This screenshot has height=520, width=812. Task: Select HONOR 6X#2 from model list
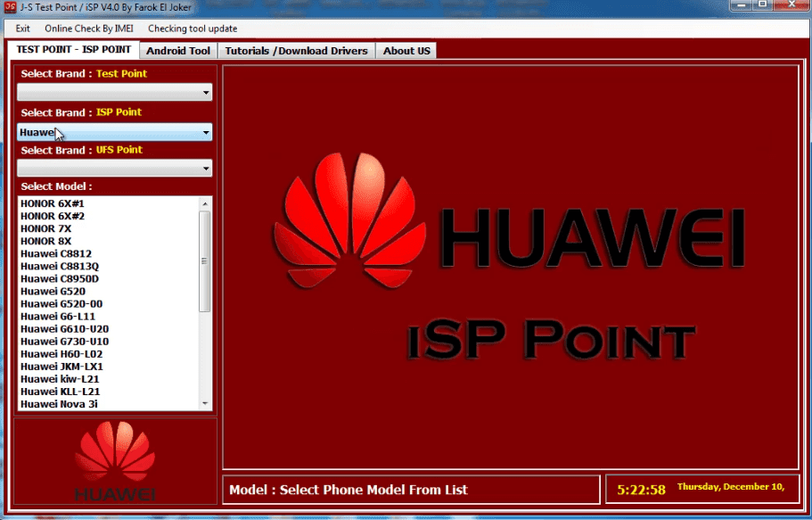(53, 216)
